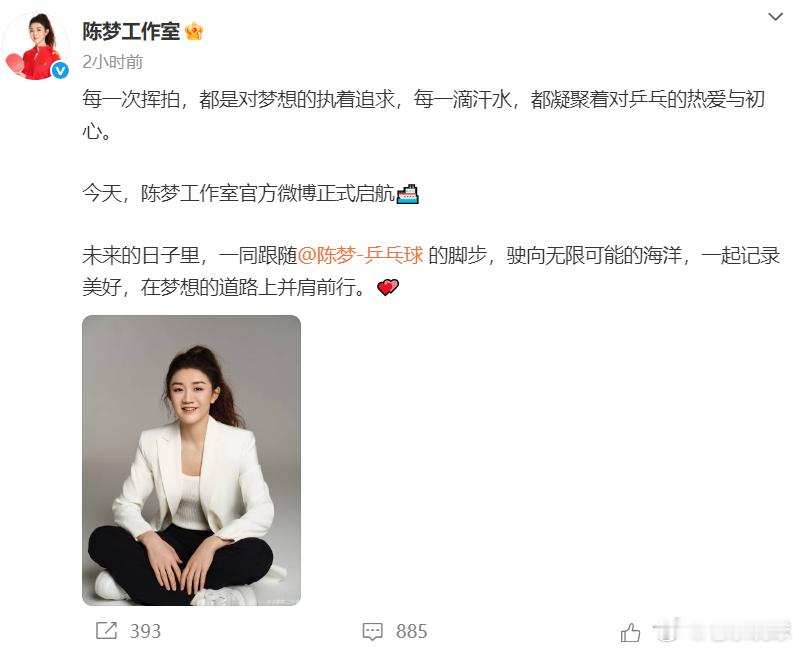
Task: Enlarge the attached portrait photo
Action: click(x=191, y=460)
